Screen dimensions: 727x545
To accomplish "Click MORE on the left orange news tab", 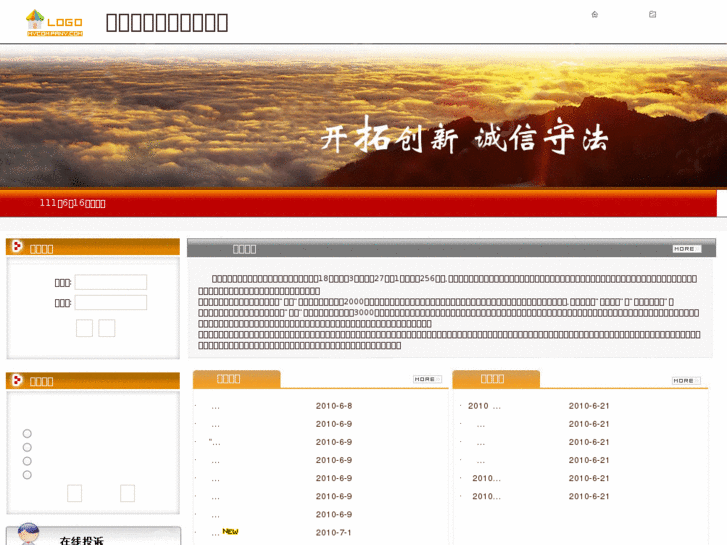I will point(427,379).
